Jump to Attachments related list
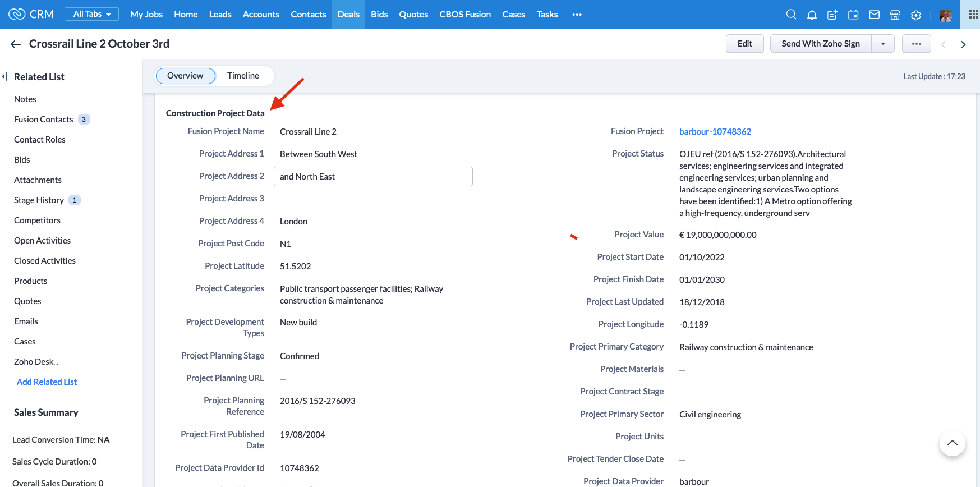Viewport: 980px width, 487px height. tap(38, 180)
